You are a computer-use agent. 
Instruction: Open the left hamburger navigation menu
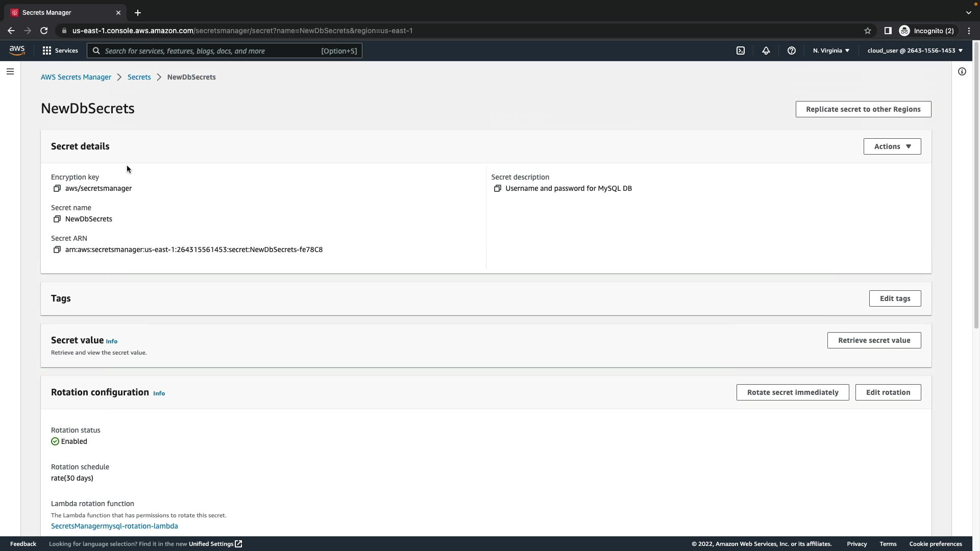point(10,72)
